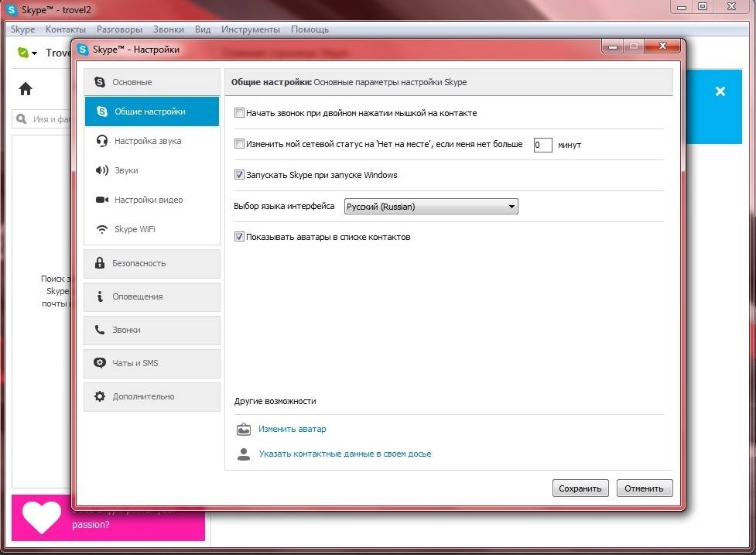Click the padlock icon for security
Image resolution: width=756 pixels, height=555 pixels.
pyautogui.click(x=100, y=263)
